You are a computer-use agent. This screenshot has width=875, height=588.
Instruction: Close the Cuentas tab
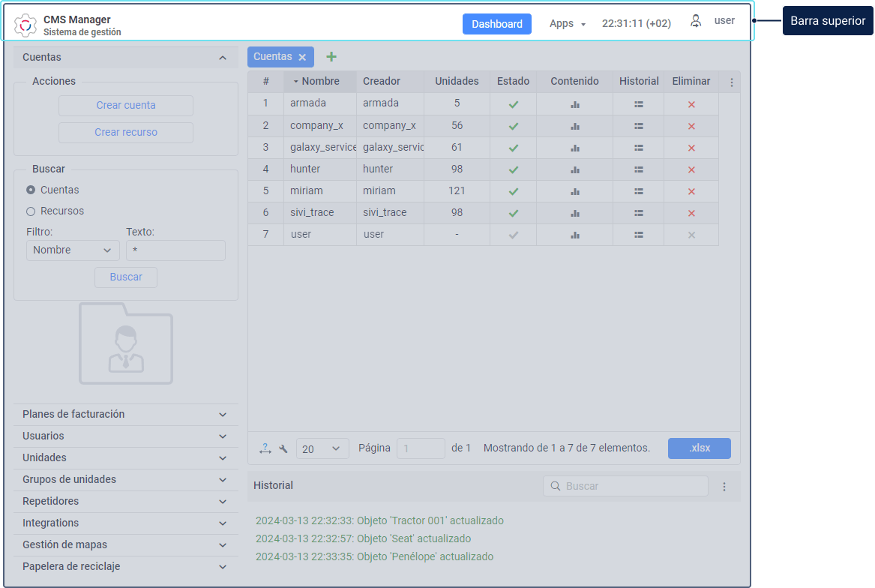click(x=302, y=57)
